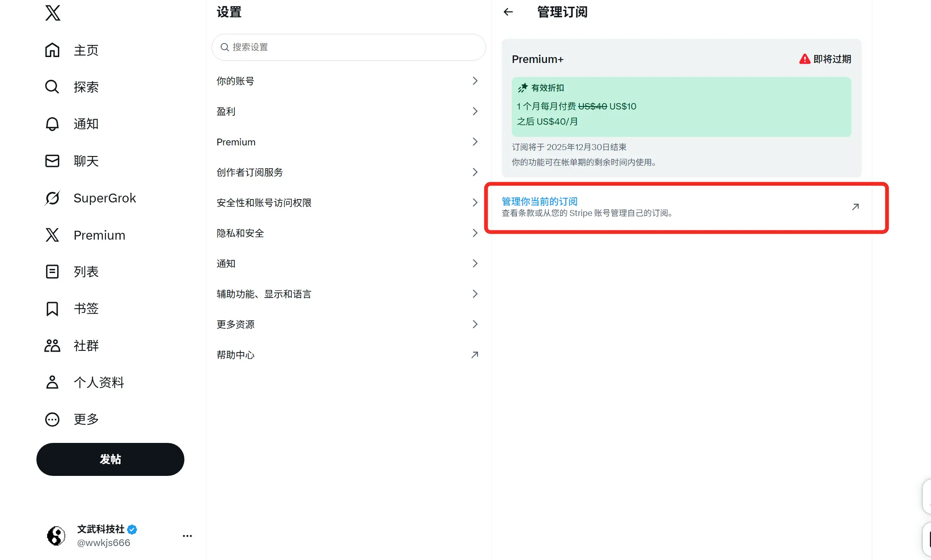Click the 列表 lists icon
Viewport: 931px width, 560px height.
click(52, 272)
